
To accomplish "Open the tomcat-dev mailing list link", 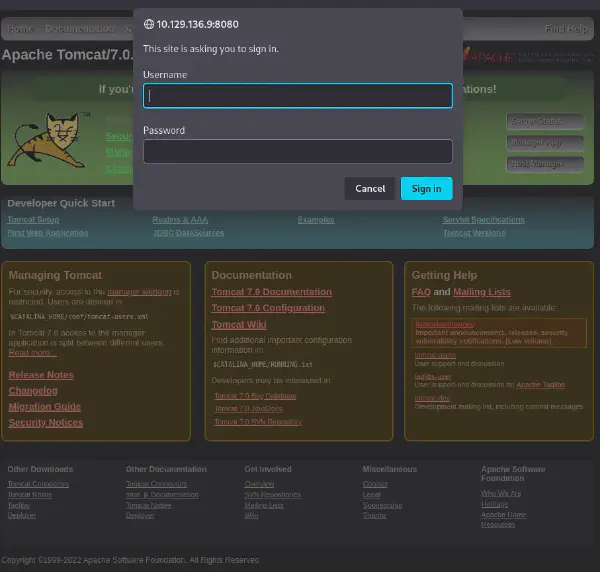I will click(432, 398).
